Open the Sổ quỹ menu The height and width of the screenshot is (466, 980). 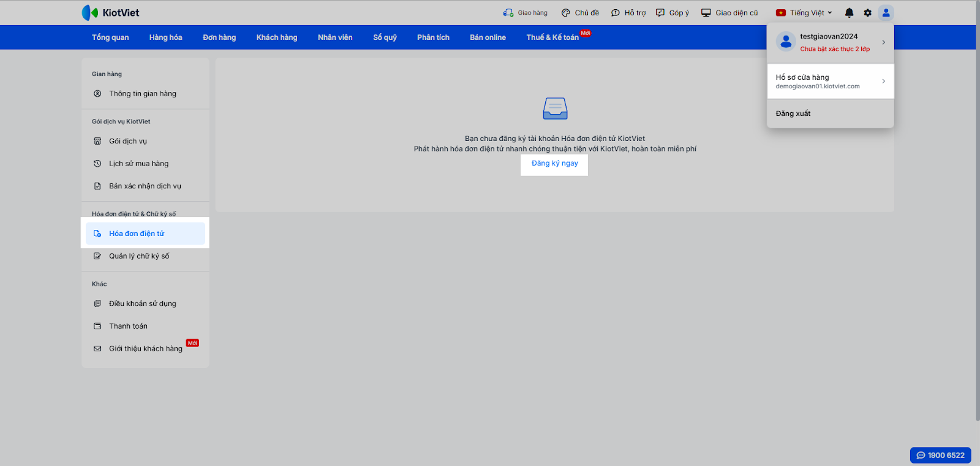point(385,37)
